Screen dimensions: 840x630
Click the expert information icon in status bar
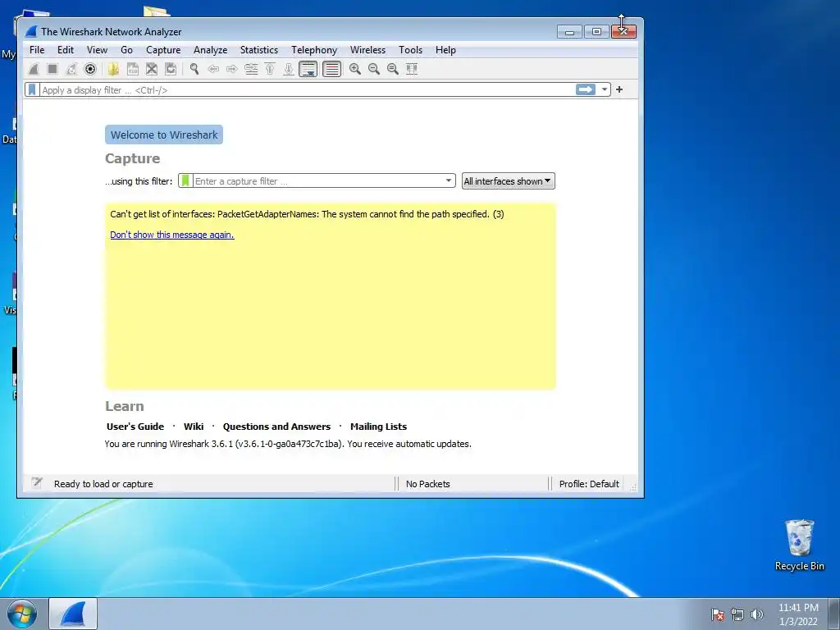[36, 483]
